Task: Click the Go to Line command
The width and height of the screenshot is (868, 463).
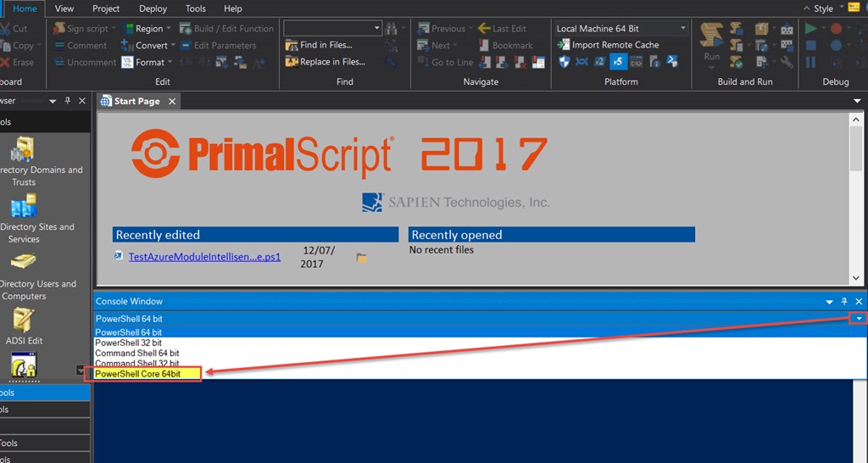Action: (445, 62)
